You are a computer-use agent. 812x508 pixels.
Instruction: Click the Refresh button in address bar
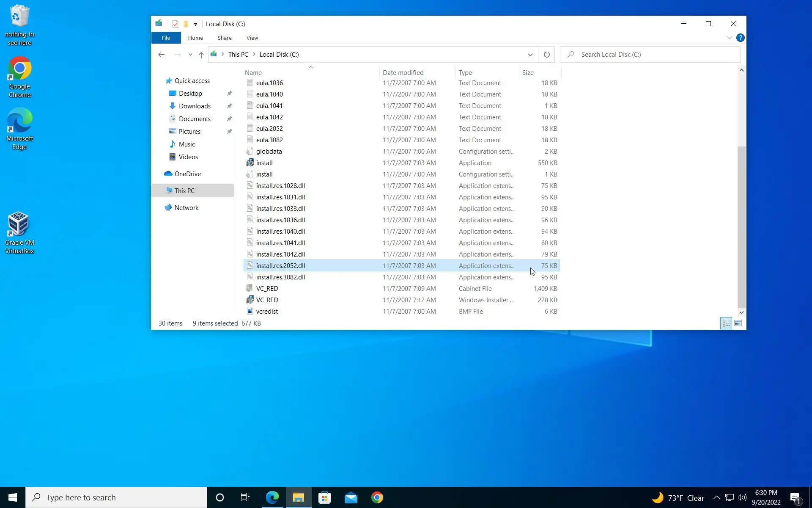546,55
